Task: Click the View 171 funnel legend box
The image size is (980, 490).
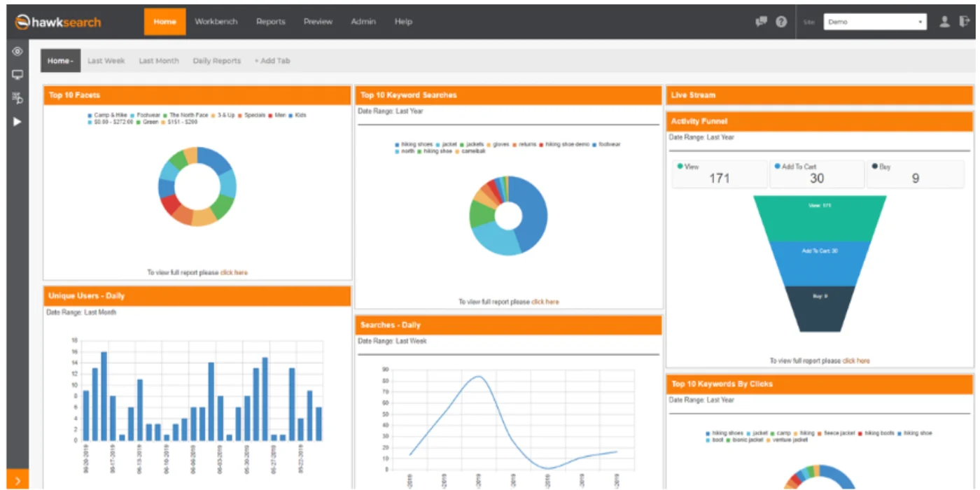Action: coord(720,174)
